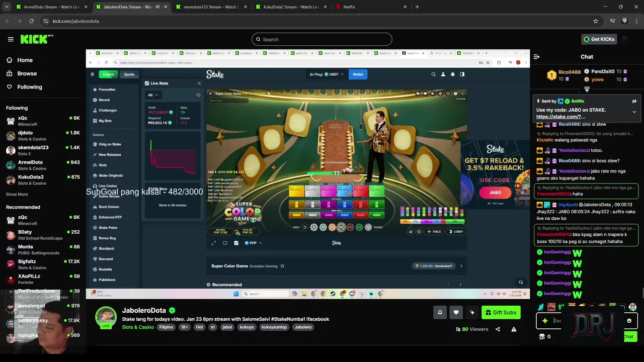Select the Hot stream tag
The width and height of the screenshot is (644, 362).
pyautogui.click(x=199, y=327)
